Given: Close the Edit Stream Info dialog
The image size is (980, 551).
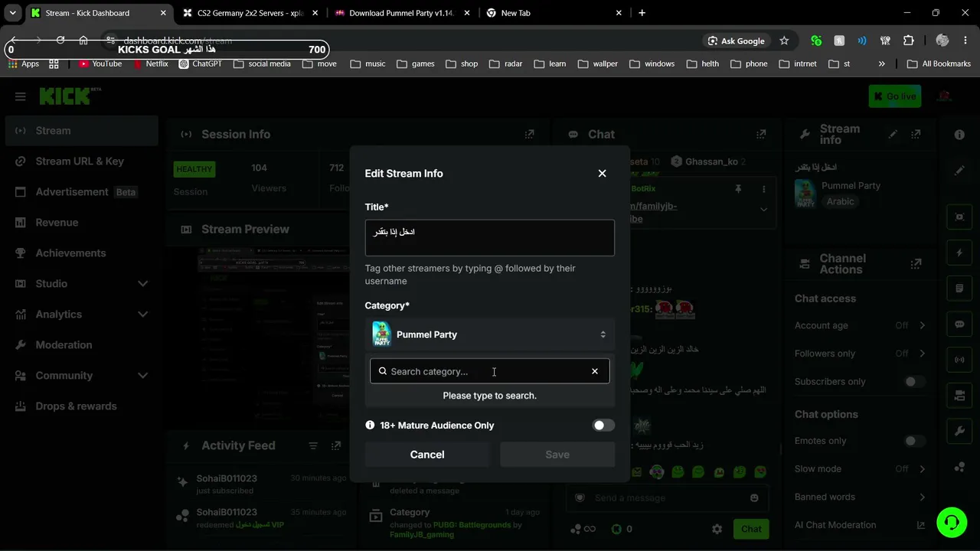Looking at the screenshot, I should coord(602,174).
